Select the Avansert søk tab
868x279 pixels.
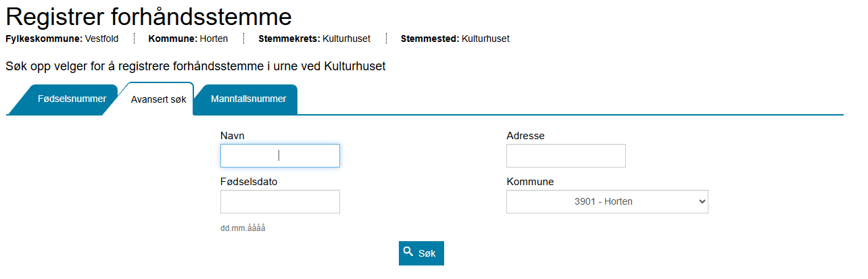click(x=158, y=99)
